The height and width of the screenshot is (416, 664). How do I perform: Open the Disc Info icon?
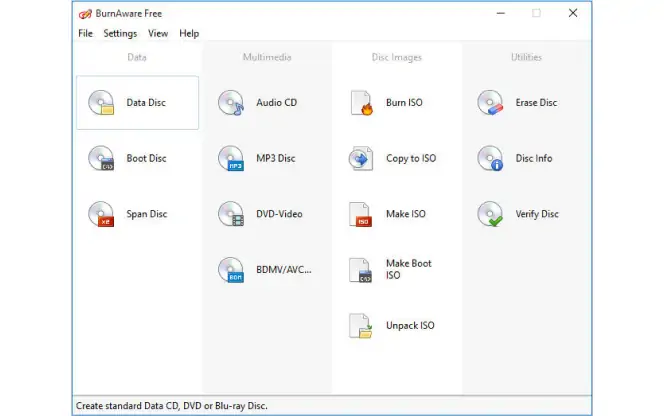pyautogui.click(x=490, y=158)
